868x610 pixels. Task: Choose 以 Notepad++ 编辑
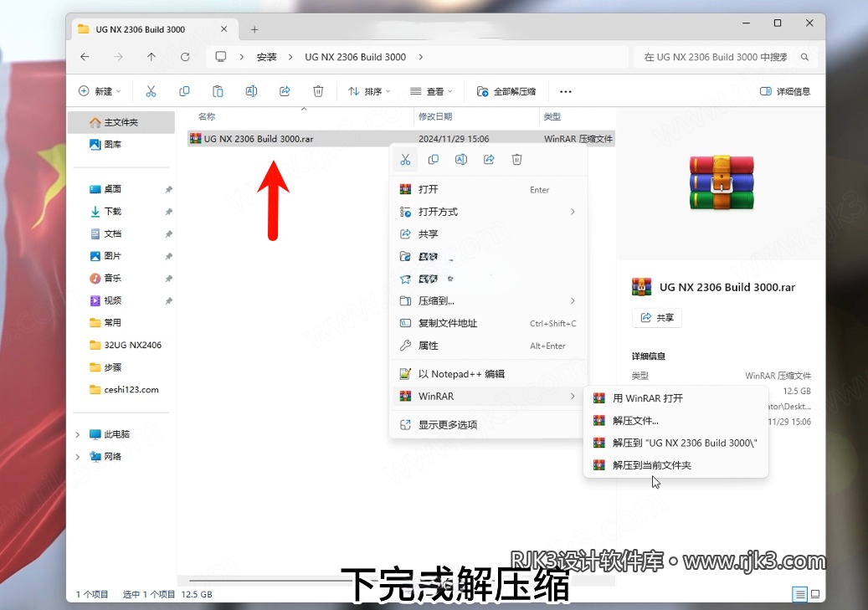488,374
